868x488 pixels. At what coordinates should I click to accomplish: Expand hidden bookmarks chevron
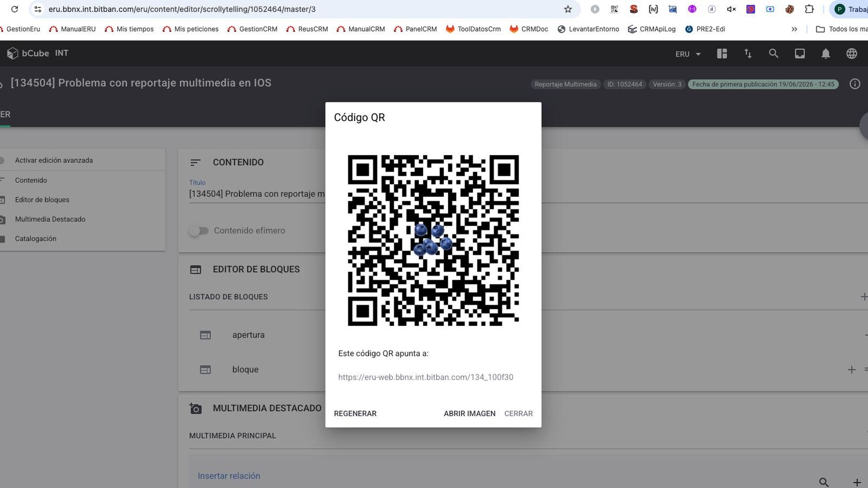794,29
